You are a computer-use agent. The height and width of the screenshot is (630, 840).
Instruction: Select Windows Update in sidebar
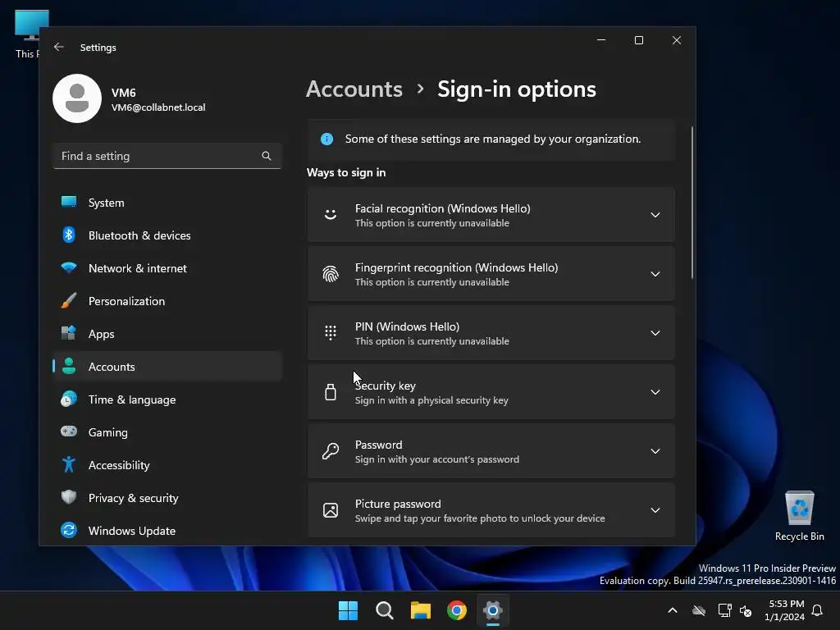167,531
